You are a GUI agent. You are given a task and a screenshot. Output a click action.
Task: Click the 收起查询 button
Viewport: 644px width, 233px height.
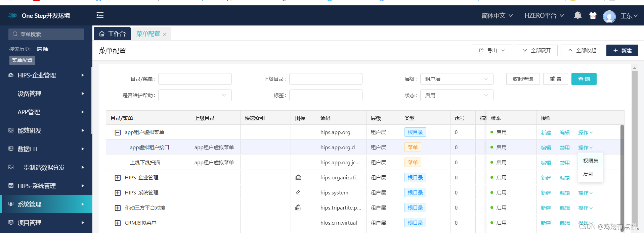[523, 79]
